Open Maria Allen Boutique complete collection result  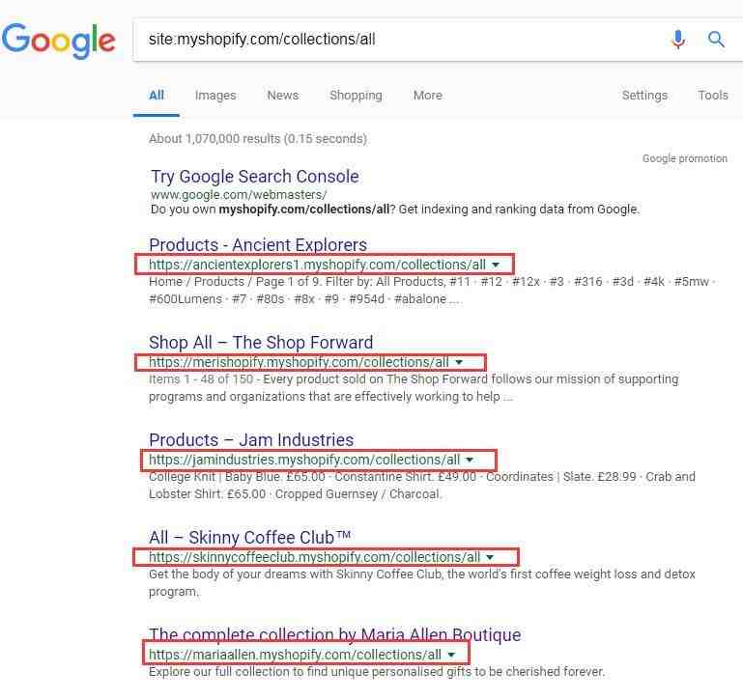pos(335,634)
